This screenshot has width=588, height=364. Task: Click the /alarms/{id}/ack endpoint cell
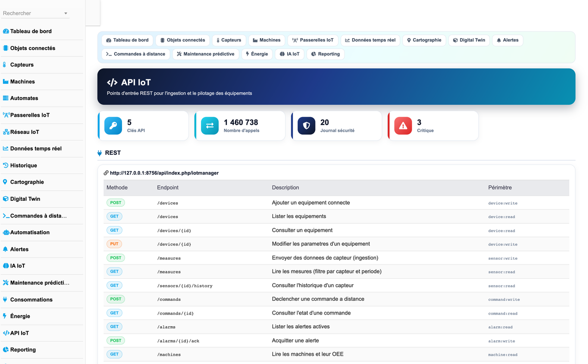click(178, 341)
